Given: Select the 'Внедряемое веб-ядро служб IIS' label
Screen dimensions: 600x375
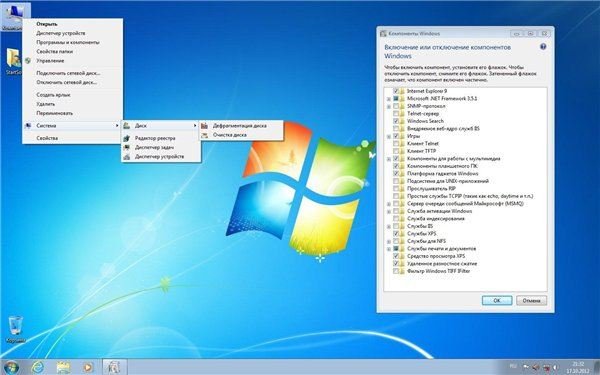Looking at the screenshot, I should click(443, 129).
